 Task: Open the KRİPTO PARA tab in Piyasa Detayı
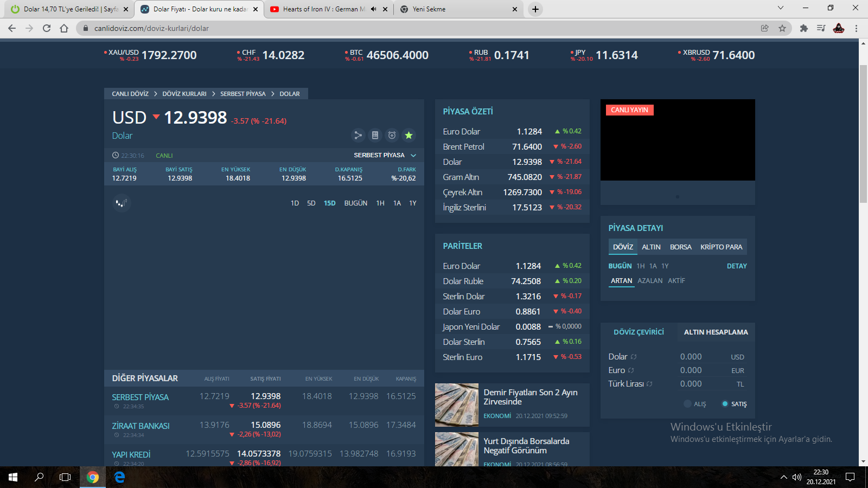[x=722, y=247]
